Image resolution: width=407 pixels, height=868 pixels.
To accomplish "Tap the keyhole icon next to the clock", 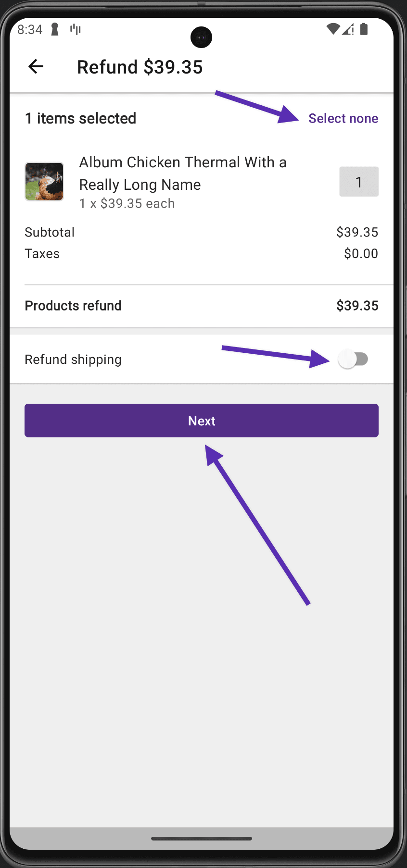I will 55,29.
